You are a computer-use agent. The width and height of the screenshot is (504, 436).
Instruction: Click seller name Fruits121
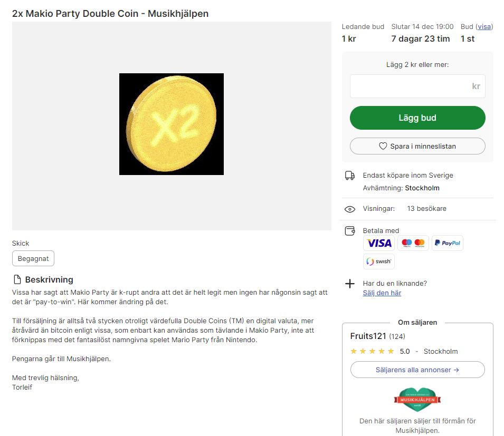(368, 336)
